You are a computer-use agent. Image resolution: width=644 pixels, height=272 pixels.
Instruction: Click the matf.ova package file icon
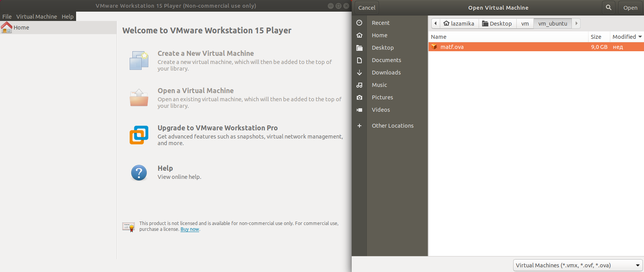pyautogui.click(x=434, y=47)
